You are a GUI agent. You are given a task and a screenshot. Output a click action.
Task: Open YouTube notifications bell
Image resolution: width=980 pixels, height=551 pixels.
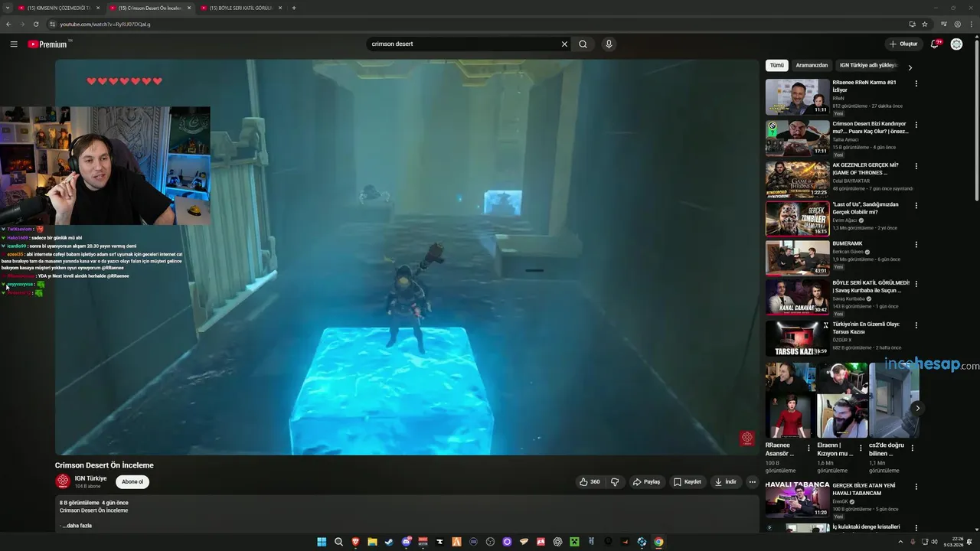935,44
